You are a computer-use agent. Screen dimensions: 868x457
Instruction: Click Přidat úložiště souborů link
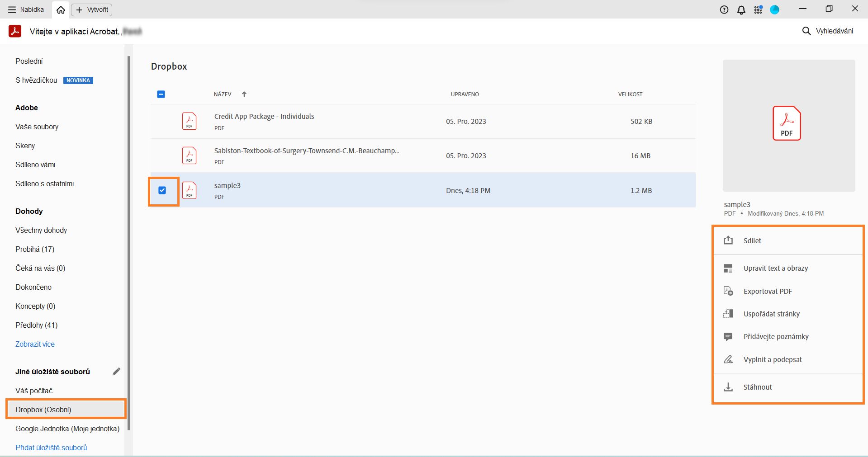coord(51,448)
